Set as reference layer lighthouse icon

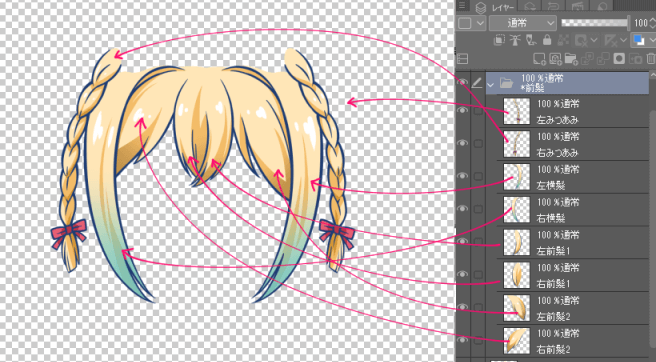coord(515,40)
